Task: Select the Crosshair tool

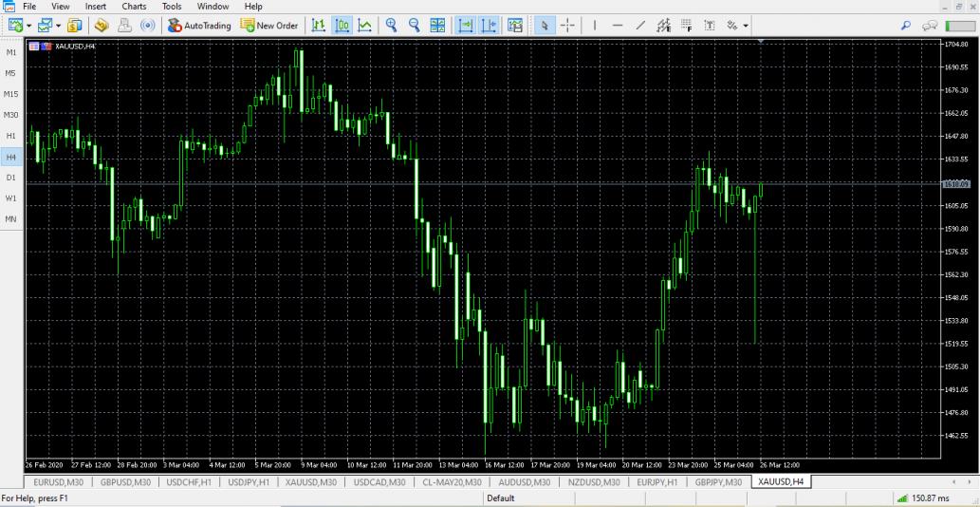Action: [x=569, y=26]
